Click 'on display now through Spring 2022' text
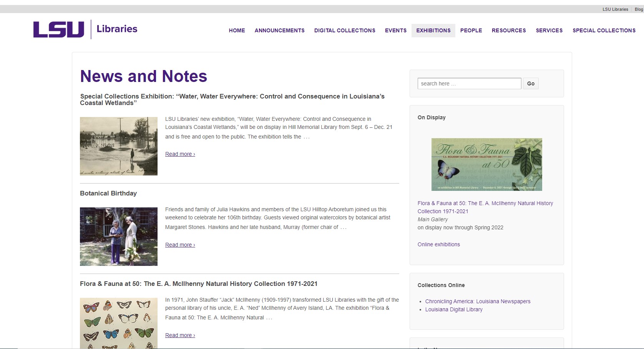The height and width of the screenshot is (349, 644). pyautogui.click(x=460, y=227)
